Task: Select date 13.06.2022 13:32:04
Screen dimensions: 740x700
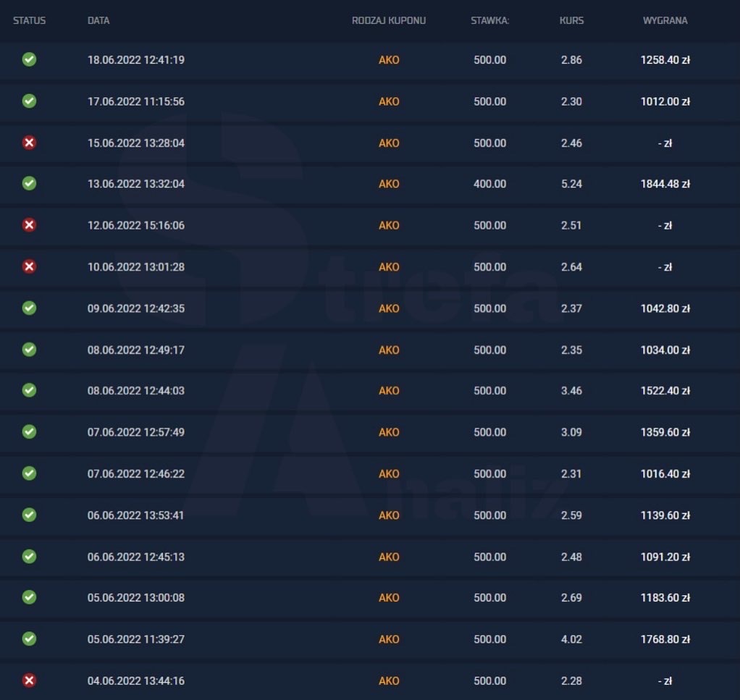Action: point(136,184)
